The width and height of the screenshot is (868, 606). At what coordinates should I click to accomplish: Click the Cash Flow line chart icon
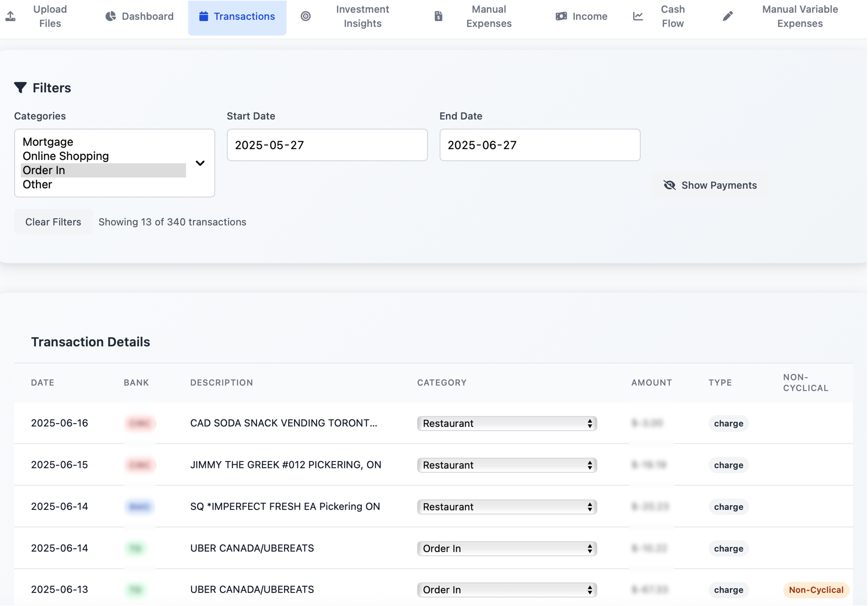[x=638, y=16]
